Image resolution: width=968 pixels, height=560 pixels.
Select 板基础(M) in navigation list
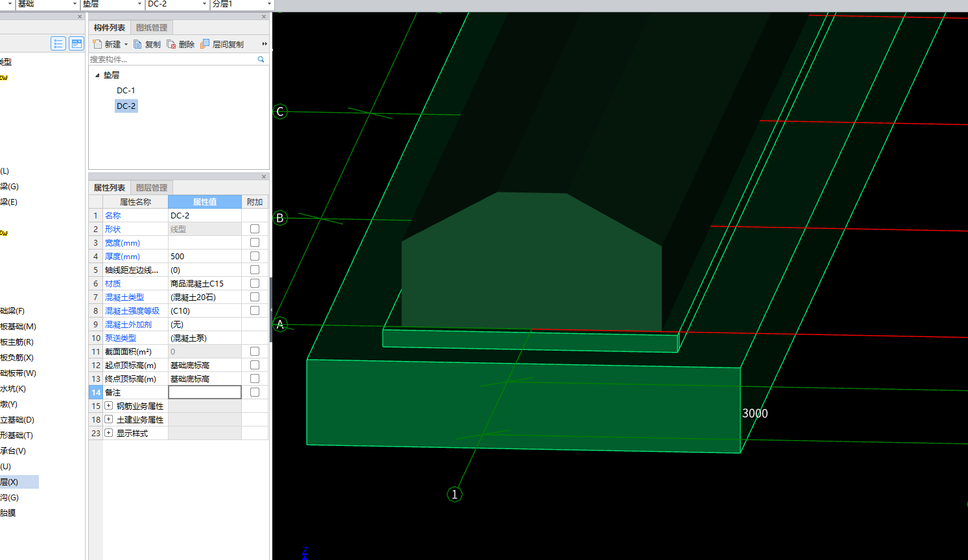(18, 327)
